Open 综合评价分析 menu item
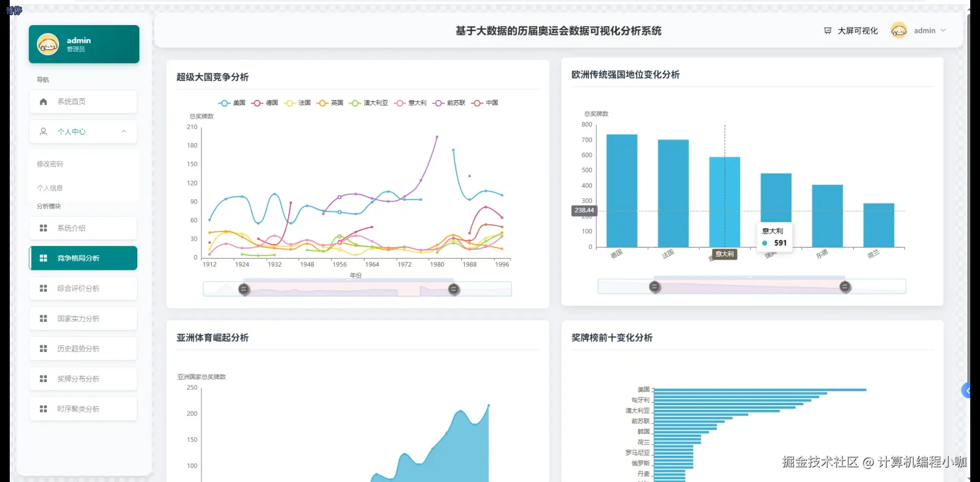Image resolution: width=980 pixels, height=482 pixels. tap(83, 288)
